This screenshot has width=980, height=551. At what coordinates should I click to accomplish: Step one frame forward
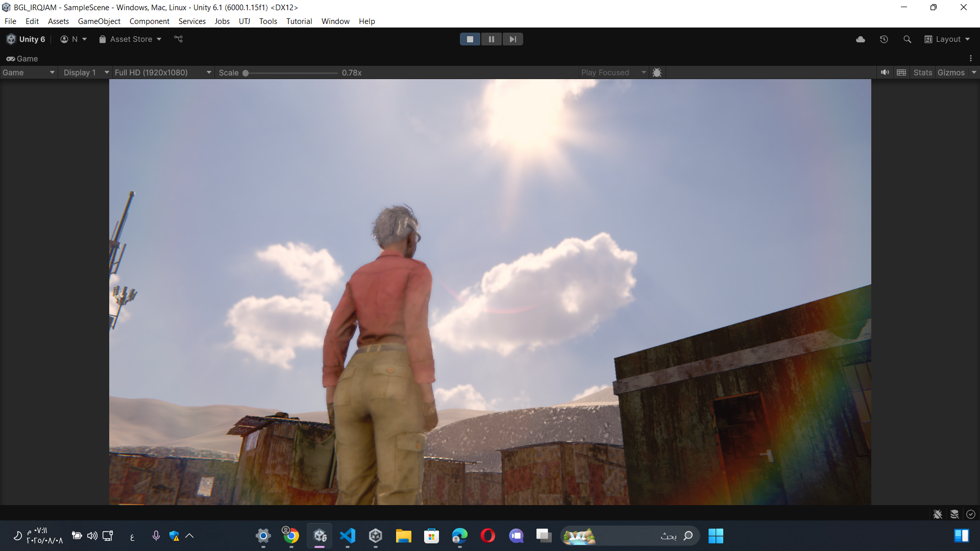click(x=512, y=39)
